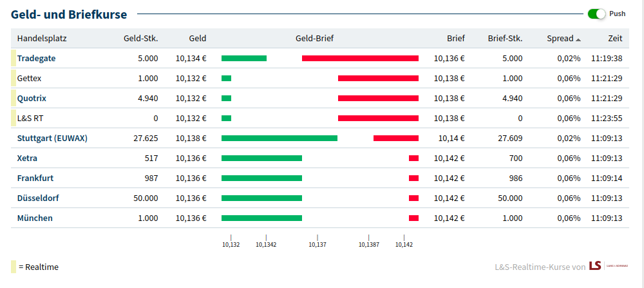Screen dimensions: 644x288
Task: Click the yellow realtime marker beside Tradegate
Action: 14,58
